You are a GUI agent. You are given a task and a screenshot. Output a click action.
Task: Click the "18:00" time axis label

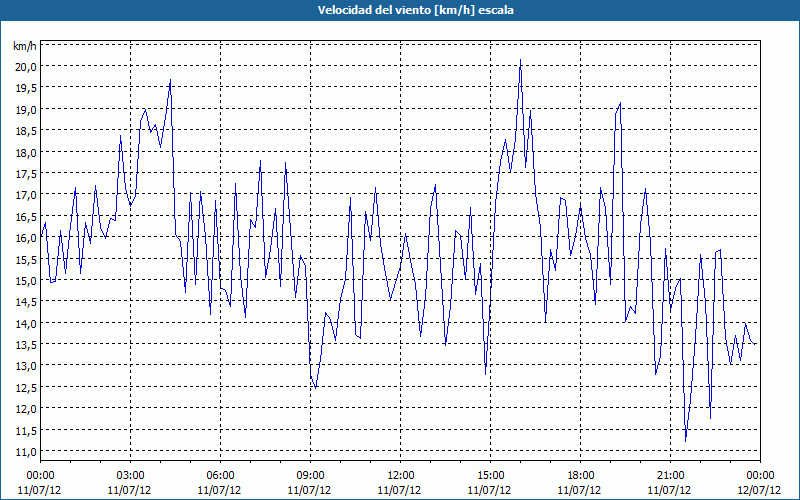[x=580, y=476]
